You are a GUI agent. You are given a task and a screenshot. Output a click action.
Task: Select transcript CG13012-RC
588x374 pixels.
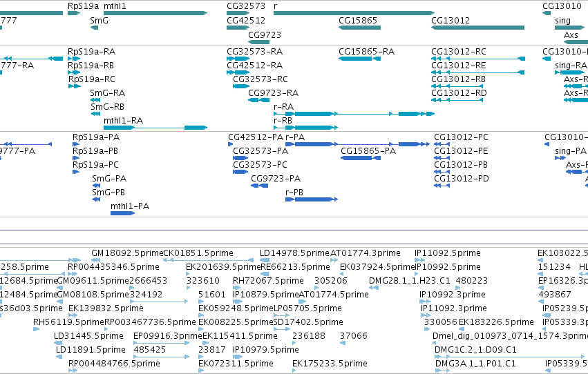pyautogui.click(x=477, y=59)
